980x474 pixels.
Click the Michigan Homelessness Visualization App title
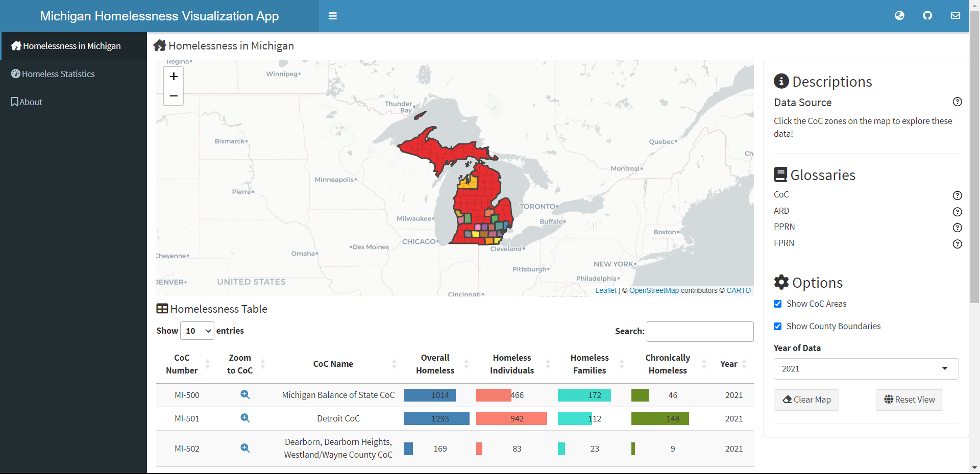[x=159, y=16]
